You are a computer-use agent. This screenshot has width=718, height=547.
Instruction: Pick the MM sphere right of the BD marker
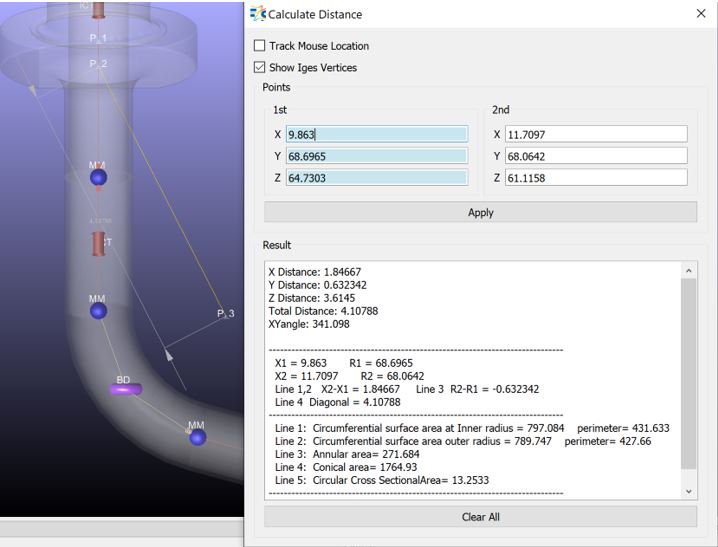point(198,437)
